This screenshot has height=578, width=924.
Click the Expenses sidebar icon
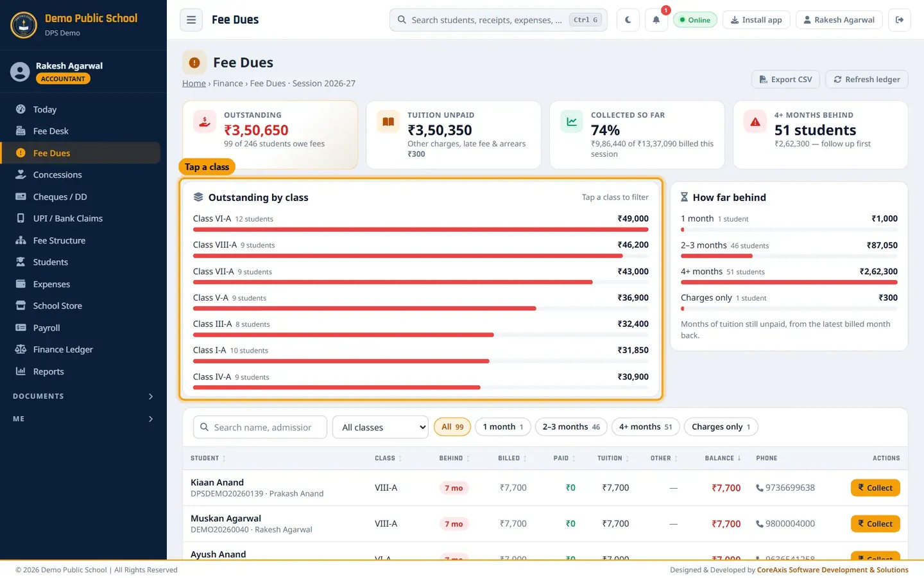click(21, 284)
